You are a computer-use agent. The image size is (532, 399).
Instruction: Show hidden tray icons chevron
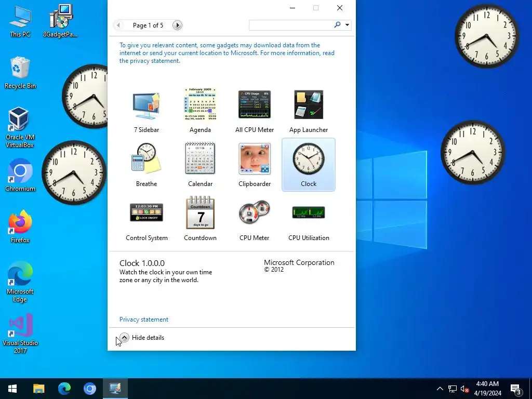pos(440,389)
